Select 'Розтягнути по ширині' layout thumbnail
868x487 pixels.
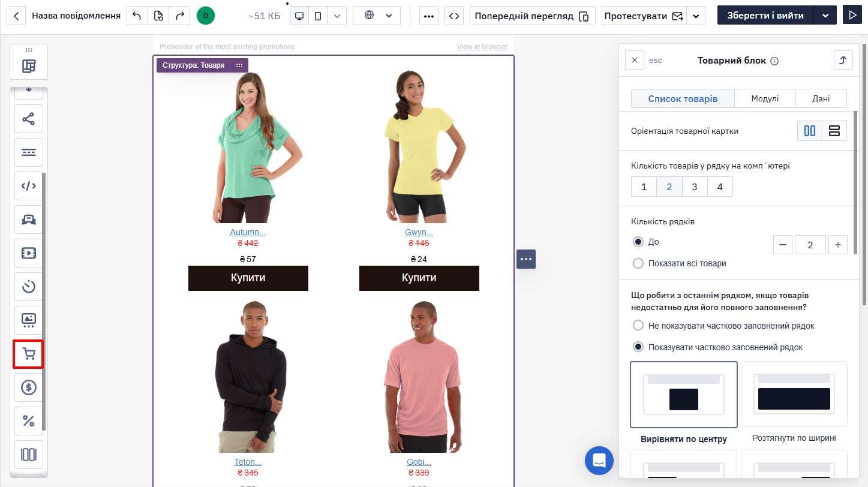click(x=794, y=394)
